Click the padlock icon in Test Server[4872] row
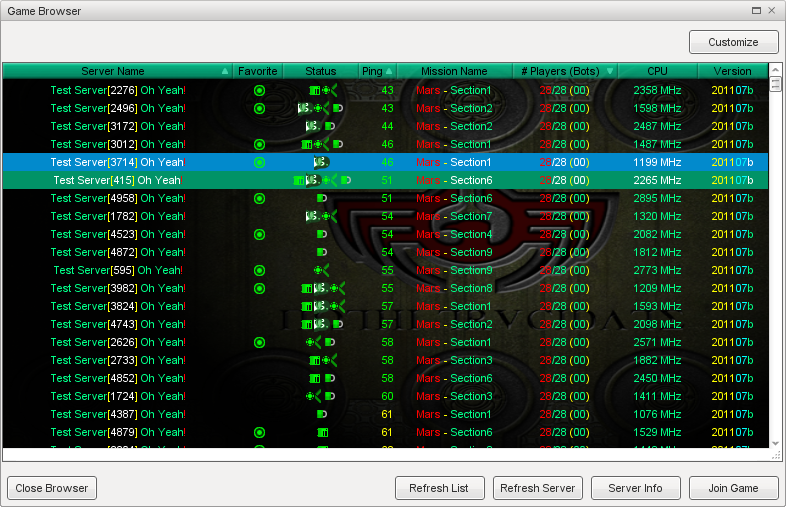Image resolution: width=786 pixels, height=507 pixels. [322, 253]
